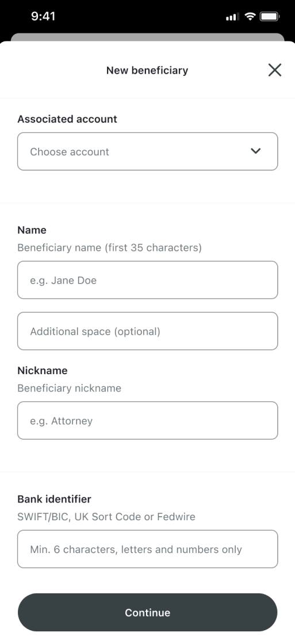Focus the bank identifier 'Min. 6 characters' field
Screen dimensions: 295x644
[147, 548]
